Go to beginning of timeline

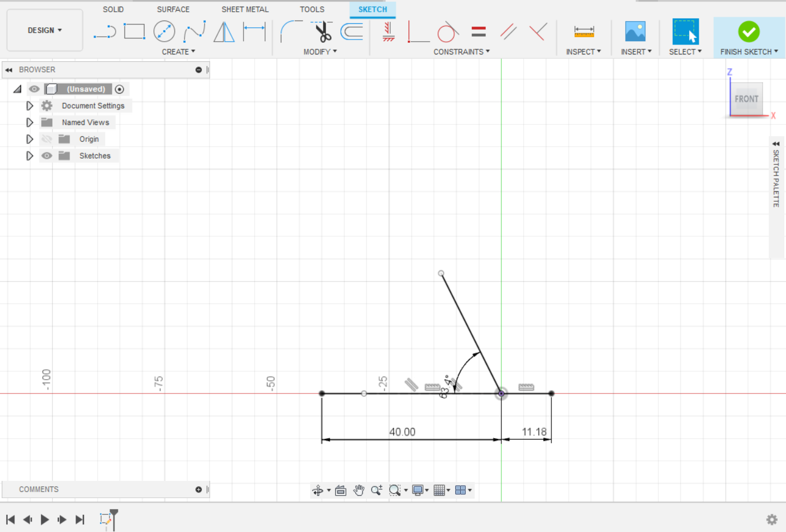click(10, 519)
